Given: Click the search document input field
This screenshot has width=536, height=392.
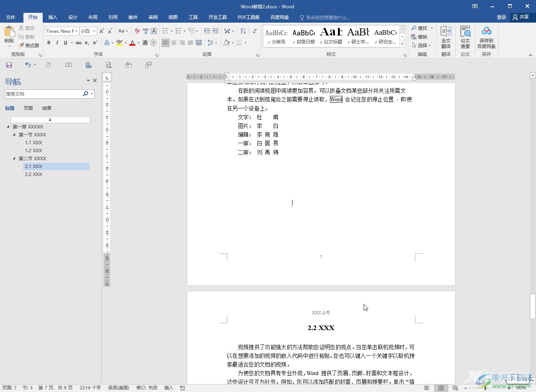Looking at the screenshot, I should 43,94.
